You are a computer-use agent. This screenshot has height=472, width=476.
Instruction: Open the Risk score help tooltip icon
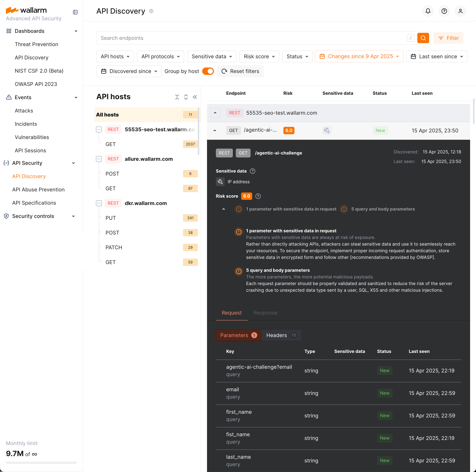[x=258, y=196]
